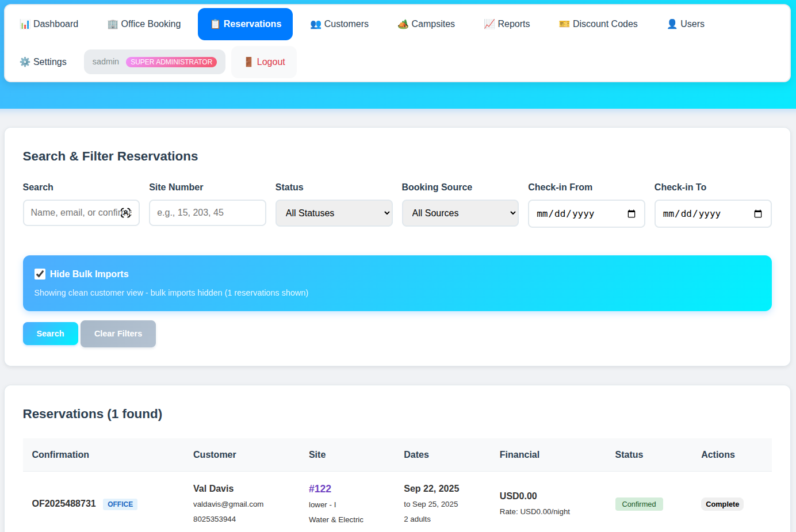The width and height of the screenshot is (796, 532).
Task: Click the Complete action button
Action: click(x=722, y=504)
